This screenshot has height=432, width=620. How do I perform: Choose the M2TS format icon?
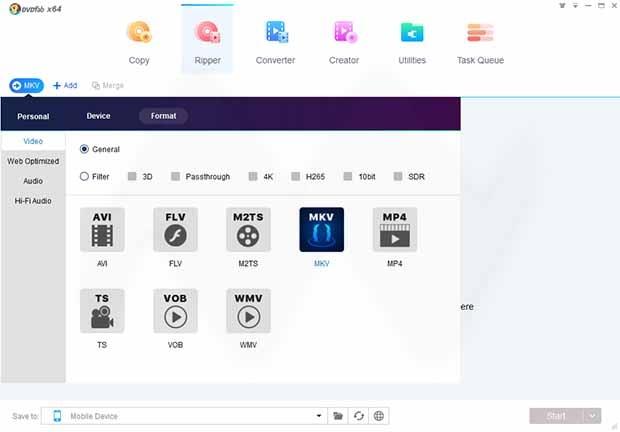point(248,230)
